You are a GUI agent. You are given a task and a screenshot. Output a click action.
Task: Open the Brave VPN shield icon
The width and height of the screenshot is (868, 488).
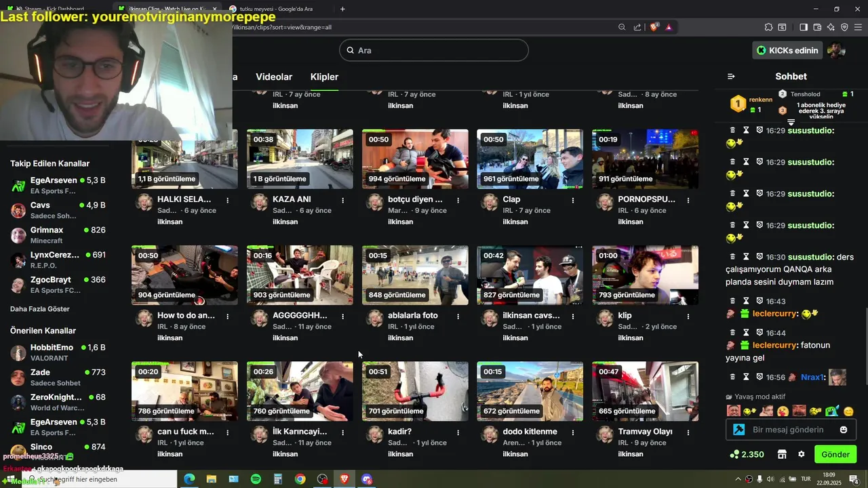[x=844, y=27]
